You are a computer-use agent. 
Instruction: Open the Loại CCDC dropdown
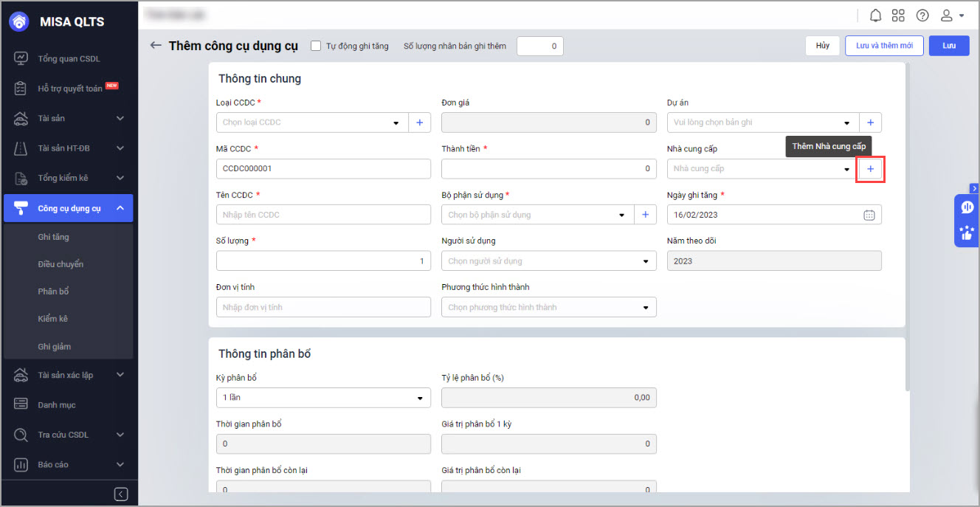coord(396,123)
